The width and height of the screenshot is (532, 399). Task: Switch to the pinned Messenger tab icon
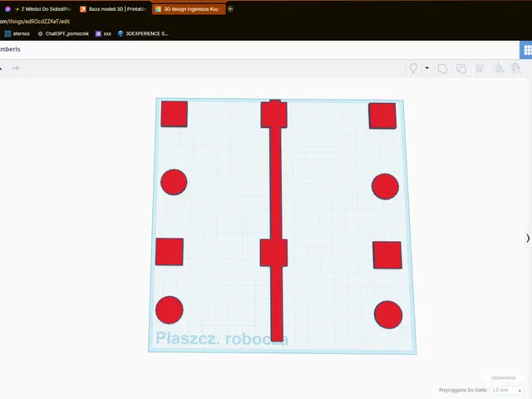pos(7,9)
